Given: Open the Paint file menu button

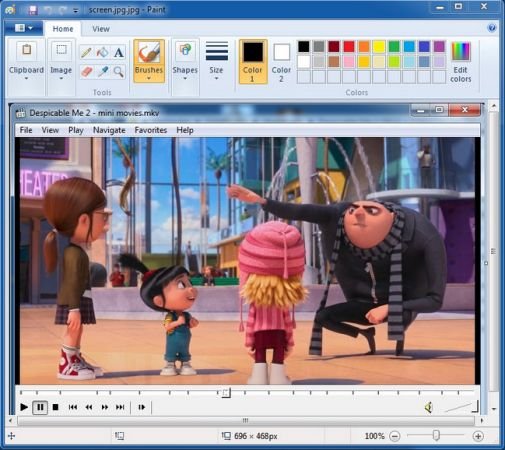Looking at the screenshot, I should coord(24,28).
